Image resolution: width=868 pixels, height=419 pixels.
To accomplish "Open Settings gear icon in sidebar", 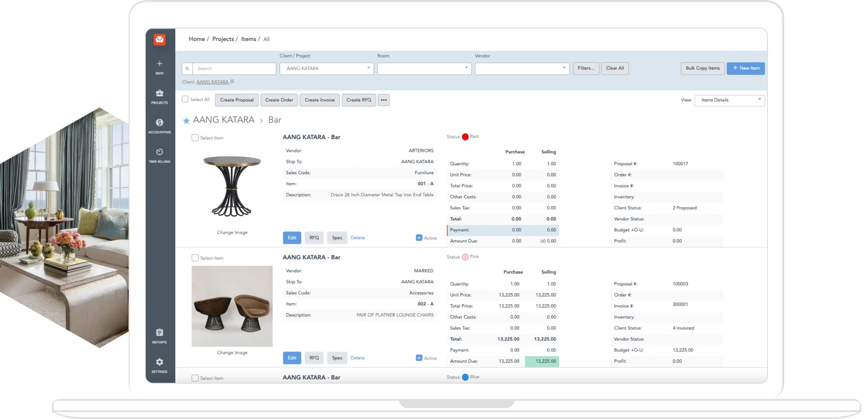I will [x=160, y=362].
